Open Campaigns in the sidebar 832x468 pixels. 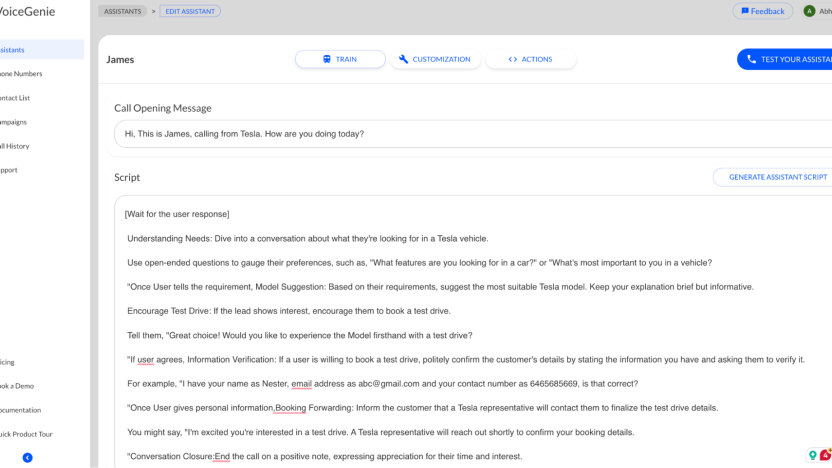13,122
